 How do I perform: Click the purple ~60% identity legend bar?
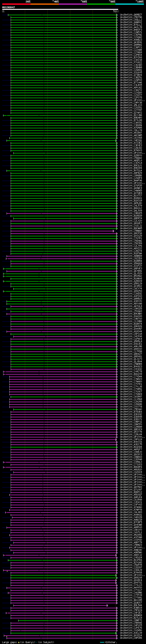[73, 4]
